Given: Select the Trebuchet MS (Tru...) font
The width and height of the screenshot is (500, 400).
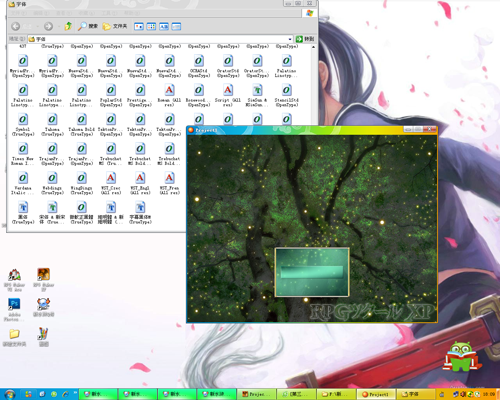Looking at the screenshot, I should click(x=111, y=154).
